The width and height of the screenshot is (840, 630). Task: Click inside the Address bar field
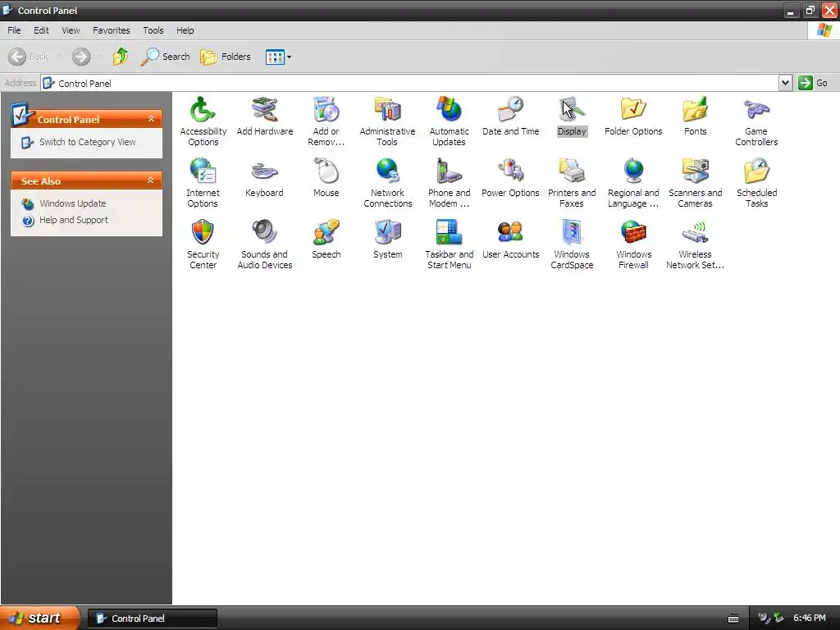tap(410, 83)
